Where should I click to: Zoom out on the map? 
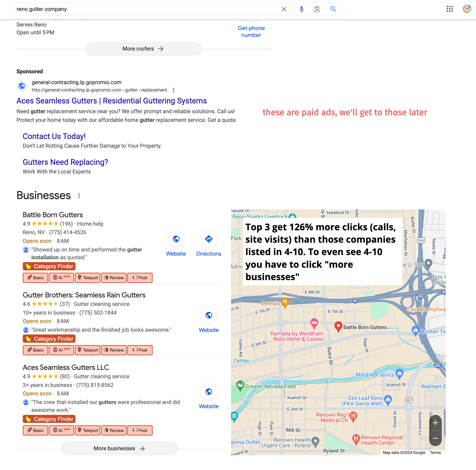tap(435, 438)
